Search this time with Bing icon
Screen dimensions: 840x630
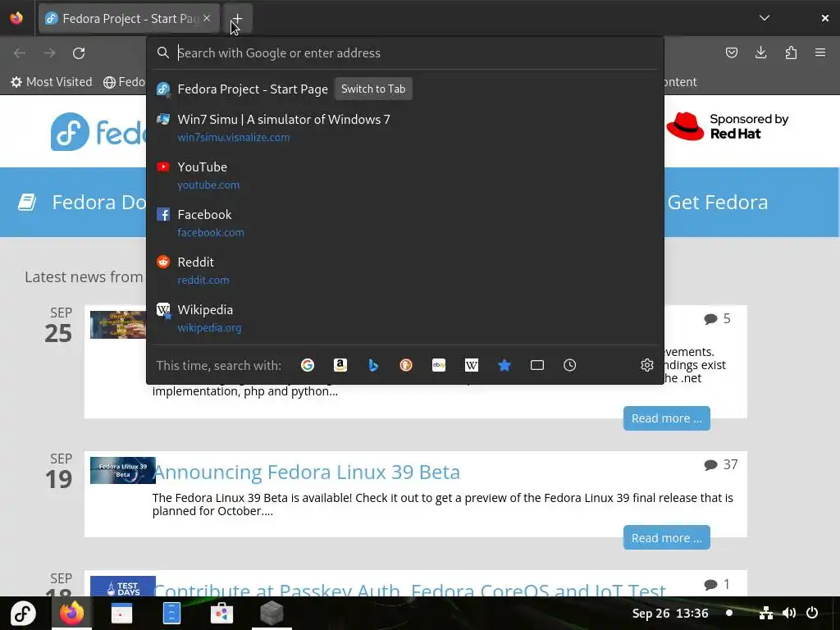pos(373,365)
